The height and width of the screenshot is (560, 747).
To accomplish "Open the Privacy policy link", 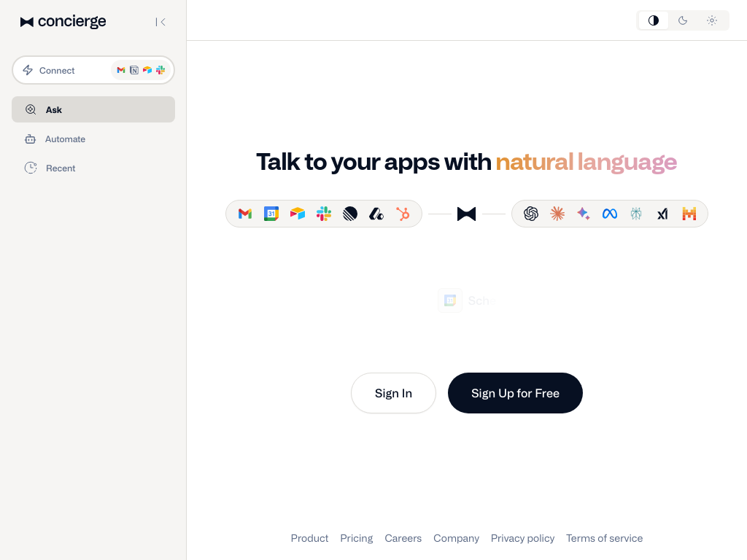I will click(522, 538).
